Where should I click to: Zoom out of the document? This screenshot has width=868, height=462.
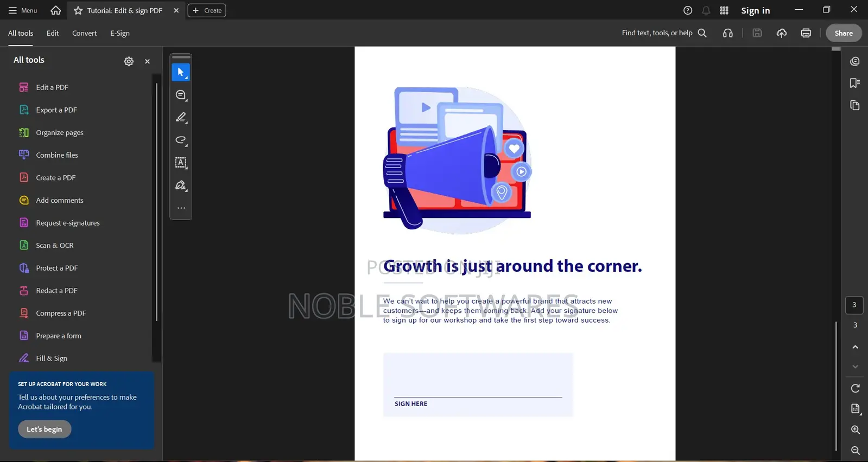click(855, 451)
